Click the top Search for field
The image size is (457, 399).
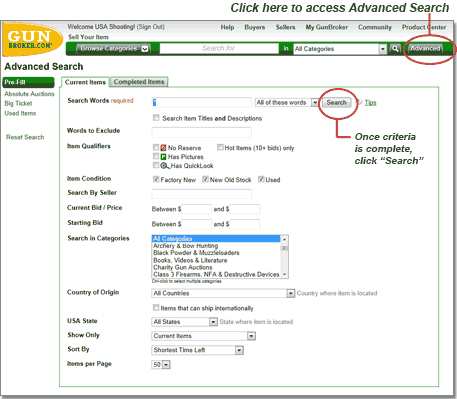219,49
